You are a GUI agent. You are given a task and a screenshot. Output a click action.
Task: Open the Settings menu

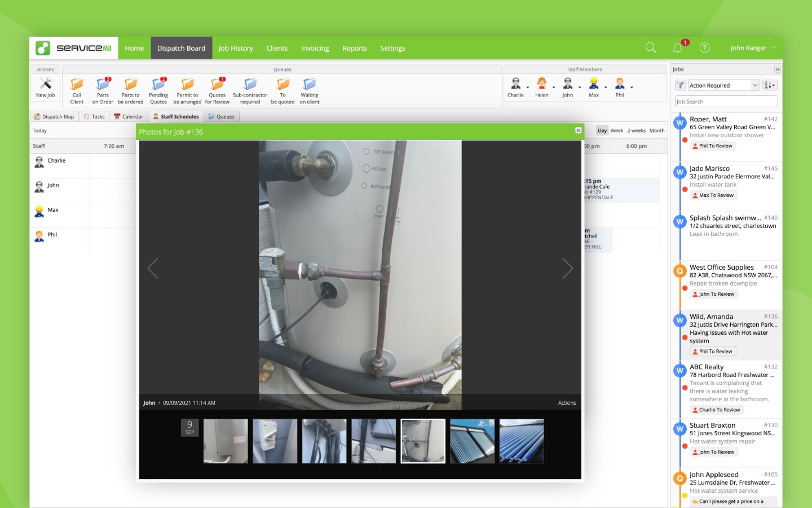click(392, 48)
